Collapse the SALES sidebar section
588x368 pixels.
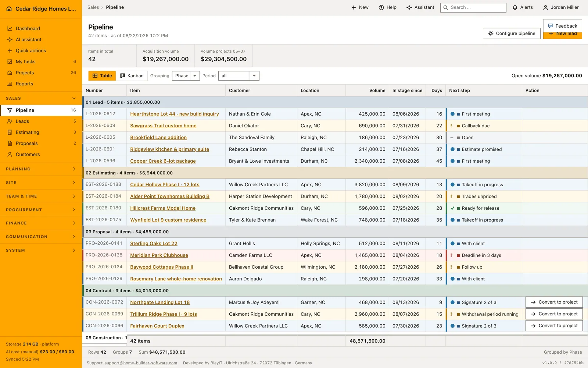click(41, 99)
